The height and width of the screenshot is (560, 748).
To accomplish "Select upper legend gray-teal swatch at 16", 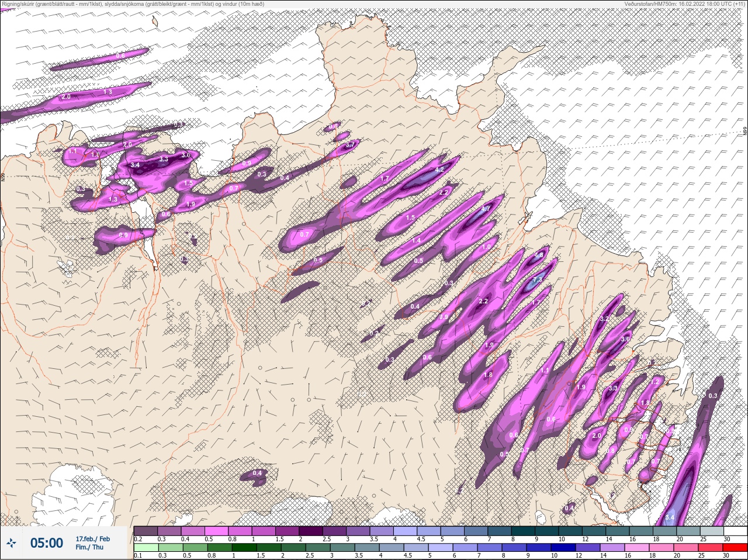I will tap(642, 531).
